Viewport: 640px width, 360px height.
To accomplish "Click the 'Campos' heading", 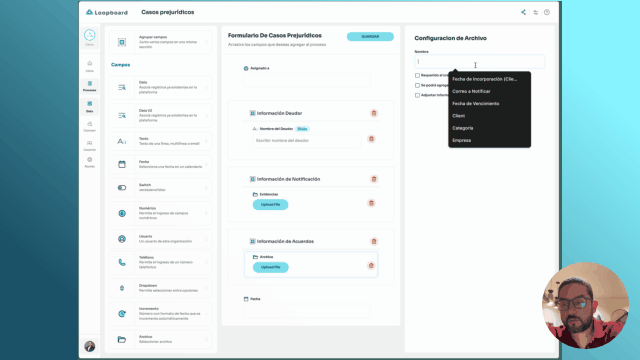I will (x=120, y=64).
